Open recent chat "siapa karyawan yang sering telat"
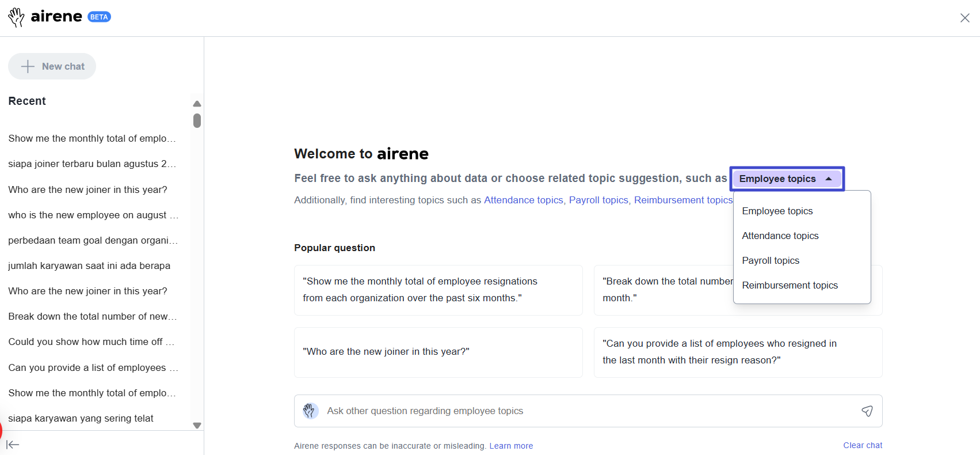The height and width of the screenshot is (455, 980). (81, 418)
